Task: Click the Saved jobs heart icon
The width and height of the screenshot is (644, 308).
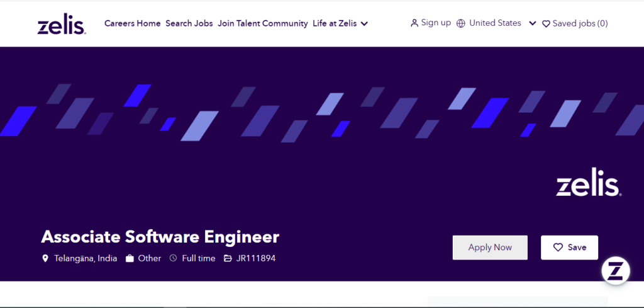Action: 546,24
